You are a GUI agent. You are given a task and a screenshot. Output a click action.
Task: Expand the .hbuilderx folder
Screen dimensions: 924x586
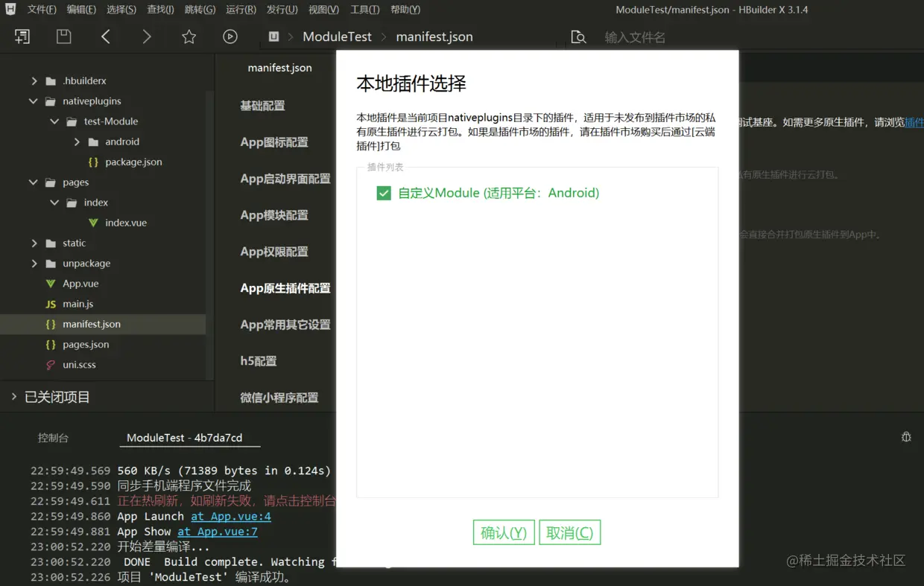click(34, 80)
